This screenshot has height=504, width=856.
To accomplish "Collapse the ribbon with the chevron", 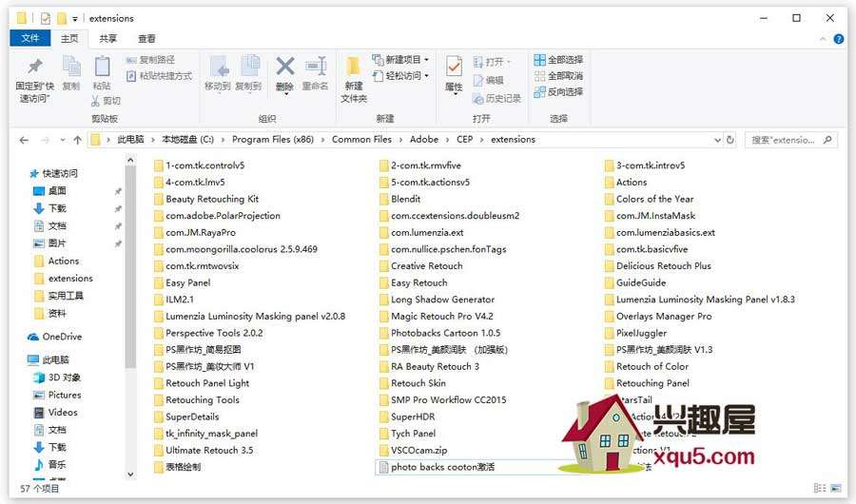I will click(823, 39).
